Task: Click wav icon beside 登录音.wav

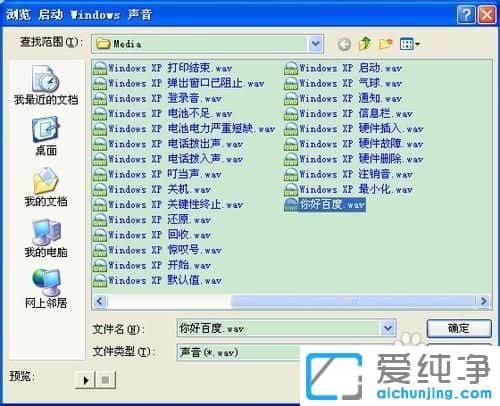Action: click(x=100, y=99)
